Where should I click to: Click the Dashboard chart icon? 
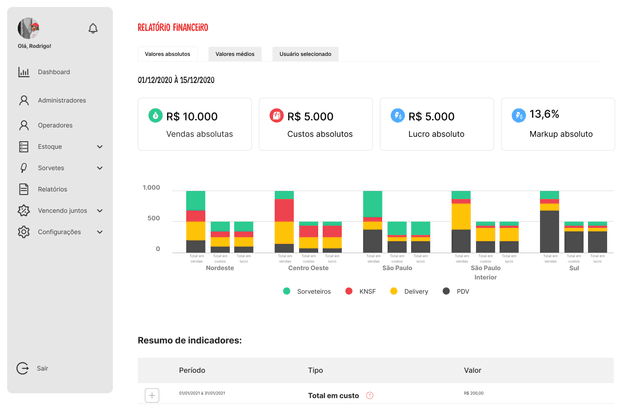(24, 72)
